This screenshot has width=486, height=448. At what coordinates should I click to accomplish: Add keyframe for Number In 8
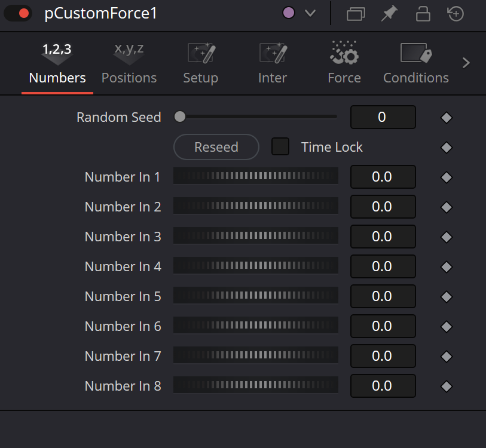447,386
